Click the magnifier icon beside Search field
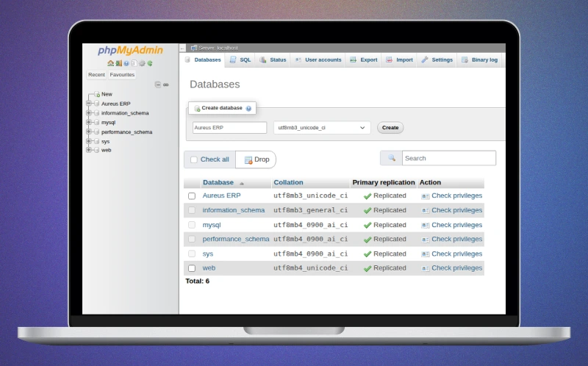The image size is (588, 366). tap(392, 158)
